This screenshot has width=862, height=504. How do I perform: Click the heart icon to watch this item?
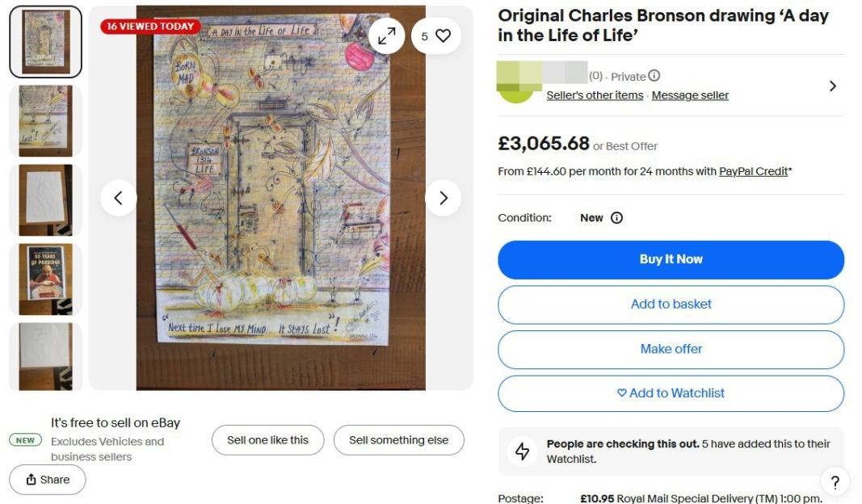pos(441,36)
